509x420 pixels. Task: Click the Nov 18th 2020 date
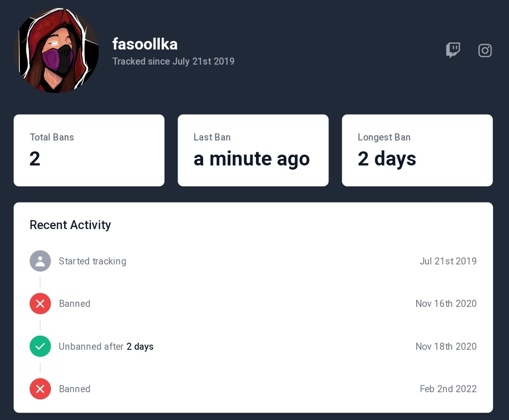click(446, 346)
